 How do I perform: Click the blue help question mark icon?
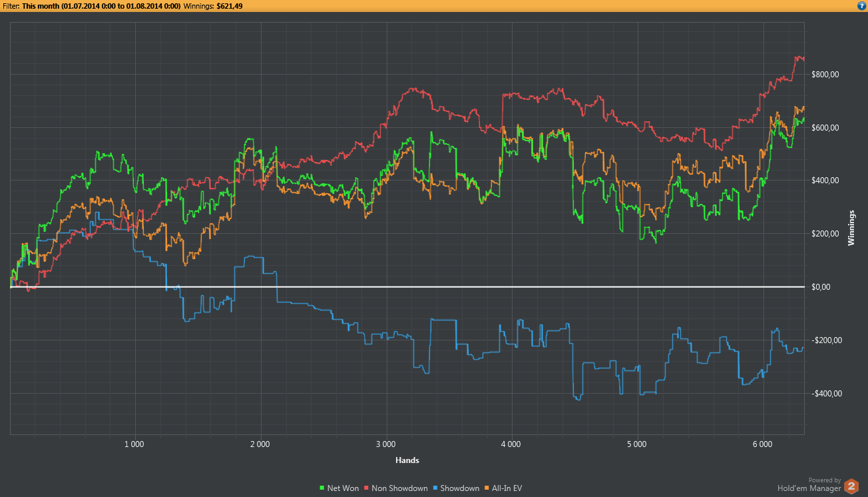click(861, 6)
